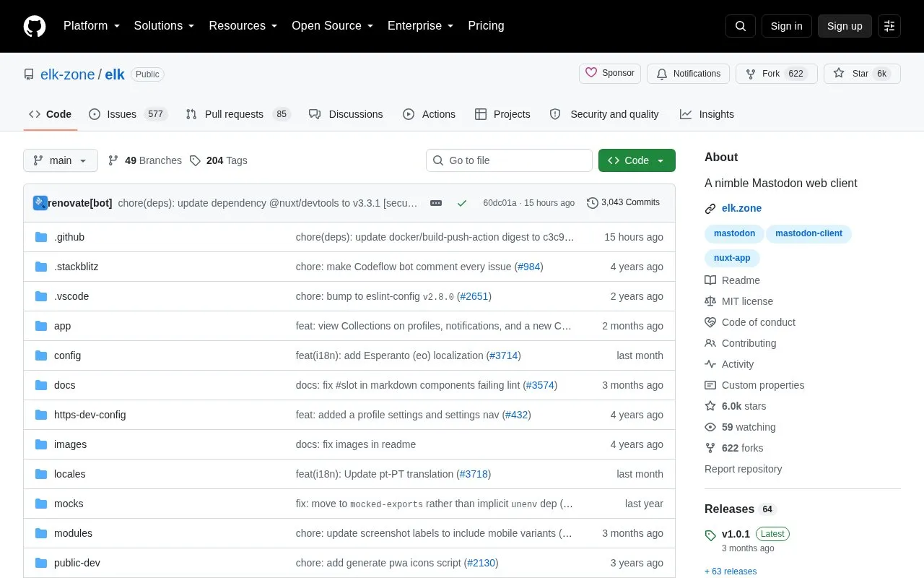The width and height of the screenshot is (924, 578).
Task: Switch to the Pull requests tab
Action: [237, 114]
